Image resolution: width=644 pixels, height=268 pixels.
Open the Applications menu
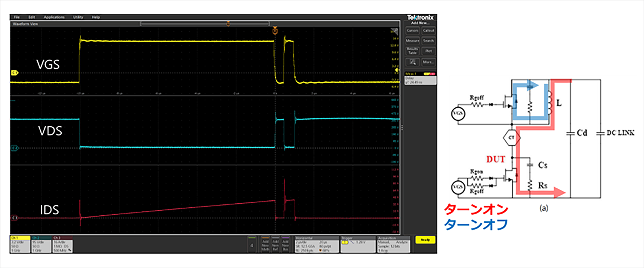tap(54, 17)
